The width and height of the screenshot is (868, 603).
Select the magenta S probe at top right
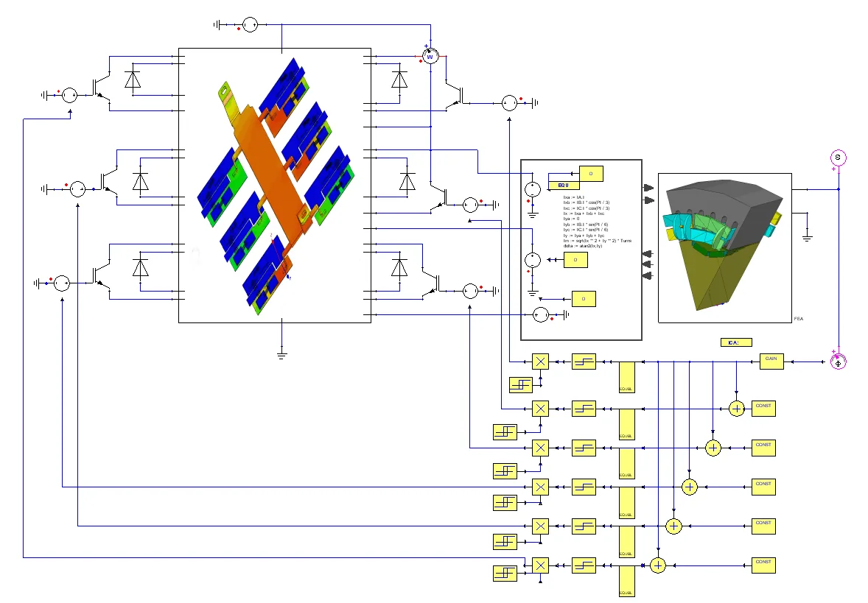click(x=838, y=158)
